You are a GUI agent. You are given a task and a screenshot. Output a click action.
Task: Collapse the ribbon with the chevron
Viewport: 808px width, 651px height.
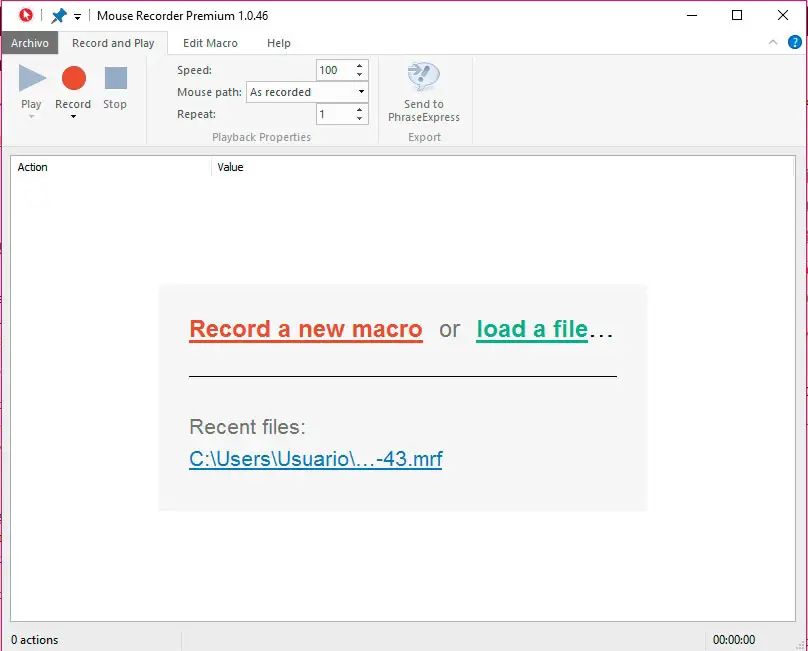[x=773, y=42]
